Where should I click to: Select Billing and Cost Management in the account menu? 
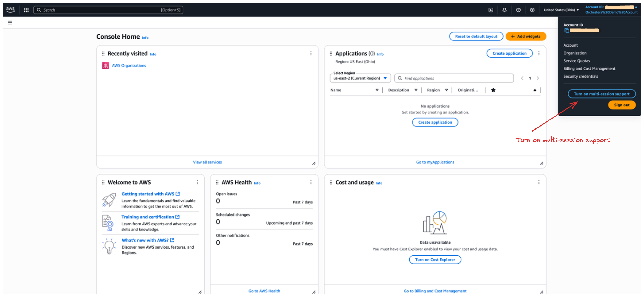589,69
